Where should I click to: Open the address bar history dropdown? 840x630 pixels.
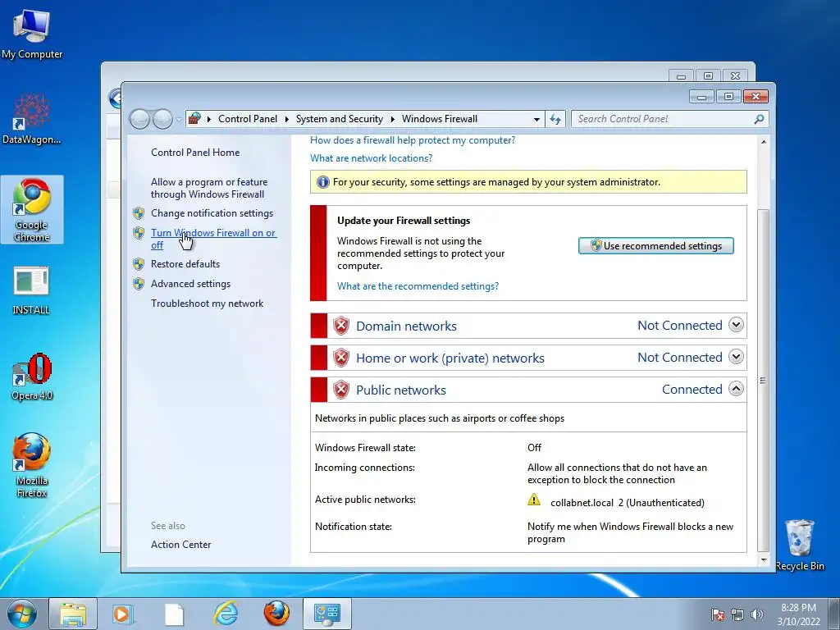536,120
